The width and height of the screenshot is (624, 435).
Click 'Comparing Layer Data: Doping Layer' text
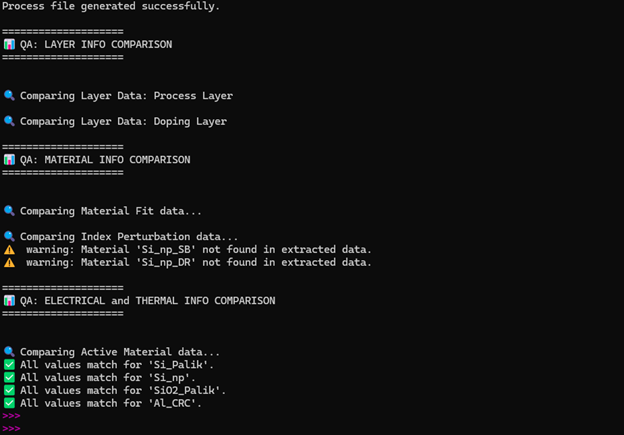(x=123, y=121)
